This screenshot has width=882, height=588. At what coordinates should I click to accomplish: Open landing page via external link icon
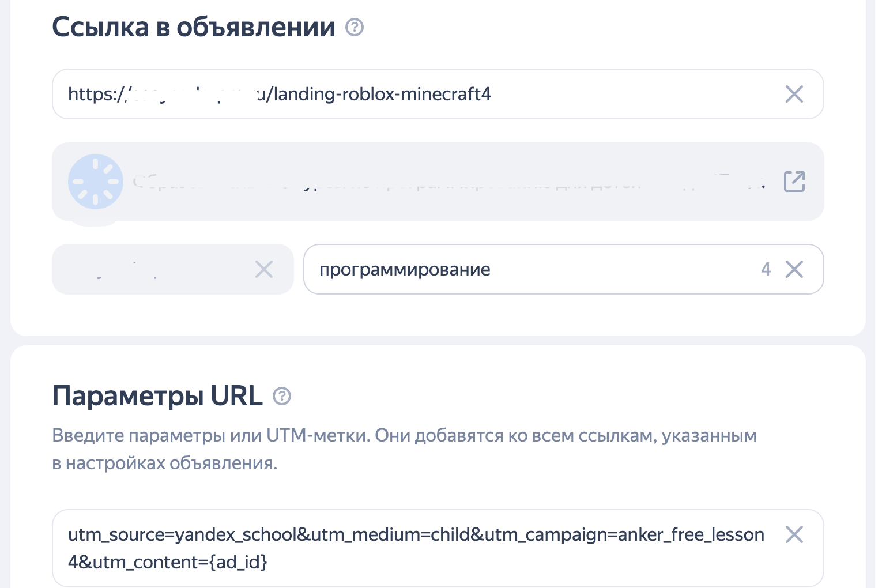click(x=794, y=182)
